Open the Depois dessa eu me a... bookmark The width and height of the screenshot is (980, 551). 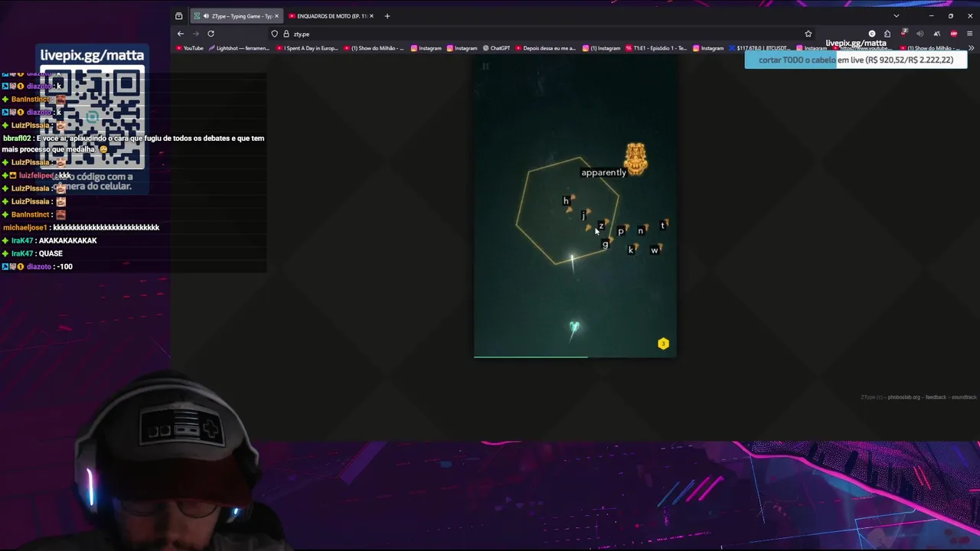tap(545, 48)
